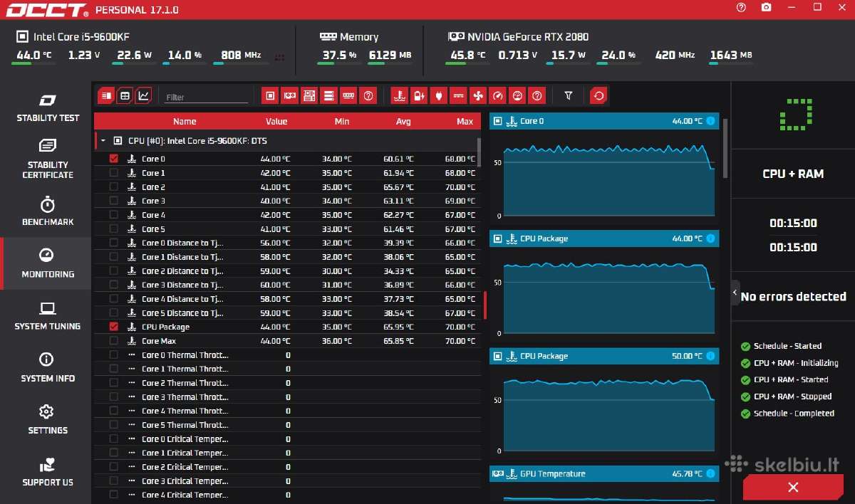Toggle the battery power sensor filter
Viewport: 855px width, 504px height.
click(x=420, y=95)
